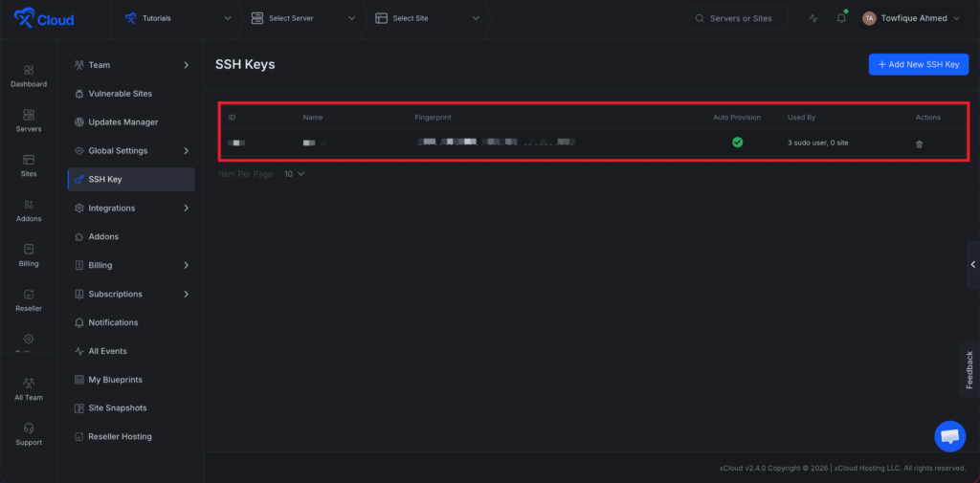Open the Select Server dropdown
The image size is (980, 483).
[302, 18]
